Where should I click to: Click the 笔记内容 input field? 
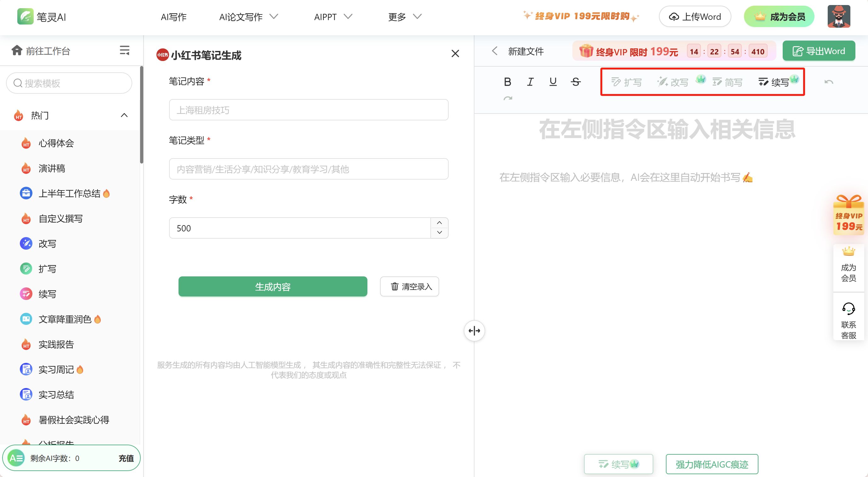pos(308,110)
